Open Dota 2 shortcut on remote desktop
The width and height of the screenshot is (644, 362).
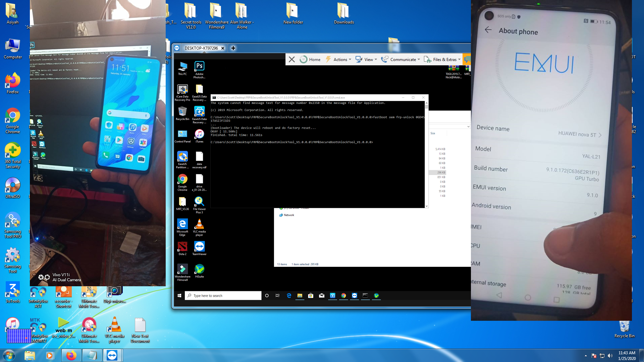click(x=182, y=248)
